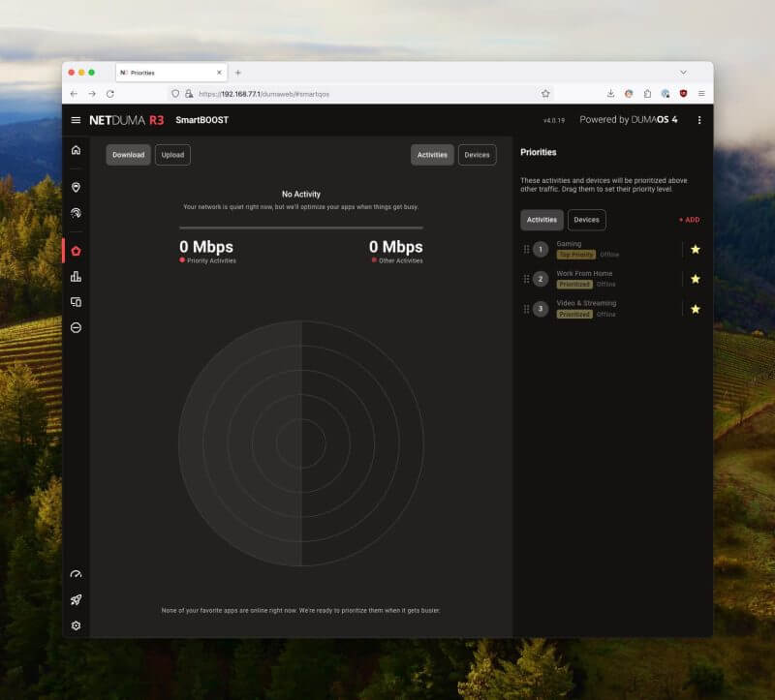Expand the list-all-tabs chevron
This screenshot has height=700, width=775.
[x=683, y=73]
